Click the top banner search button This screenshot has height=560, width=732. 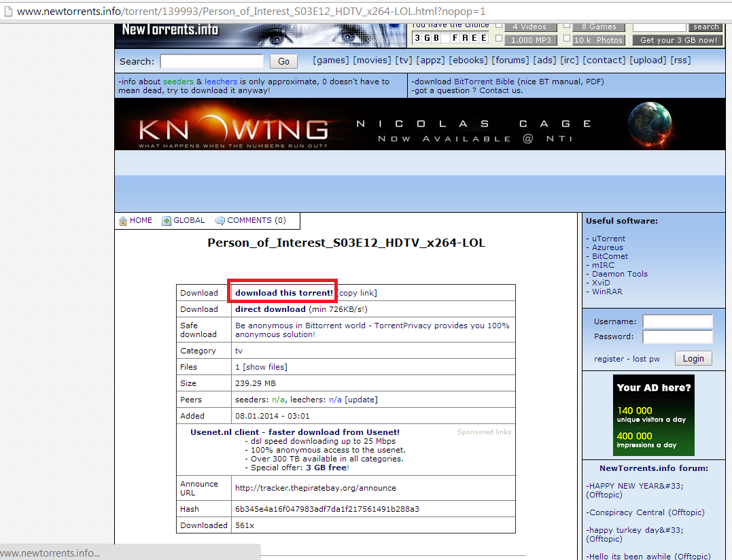click(705, 27)
